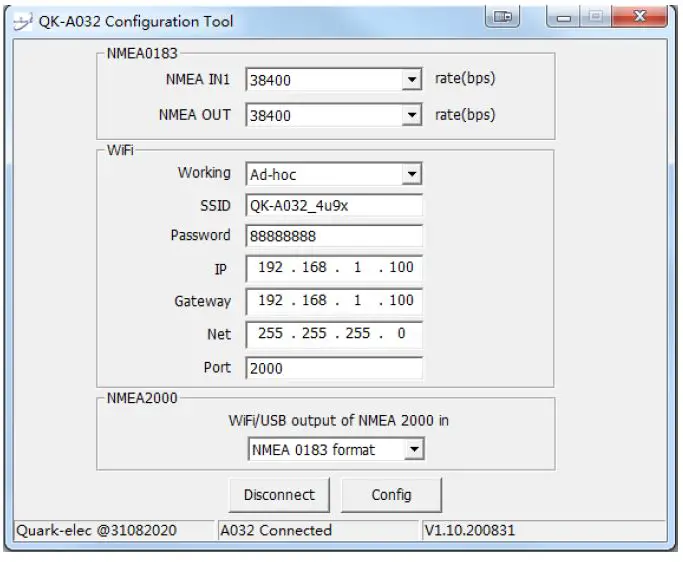Click the Gateway address first octet
The height and width of the screenshot is (562, 683).
click(x=270, y=300)
